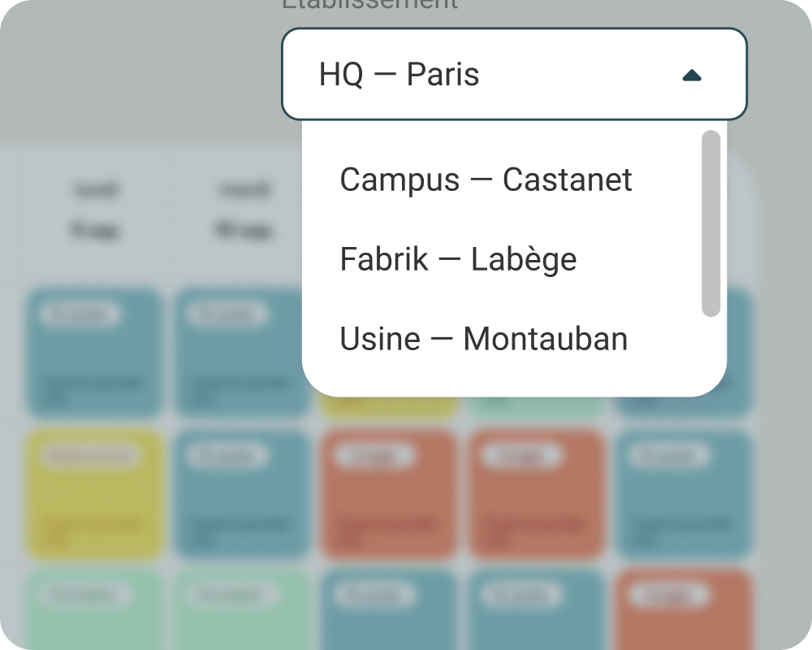Select Campus — Castanet from the list

pyautogui.click(x=486, y=180)
